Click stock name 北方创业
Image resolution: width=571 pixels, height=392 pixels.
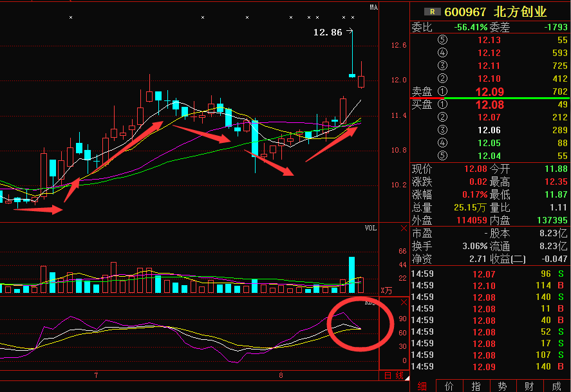[520, 12]
